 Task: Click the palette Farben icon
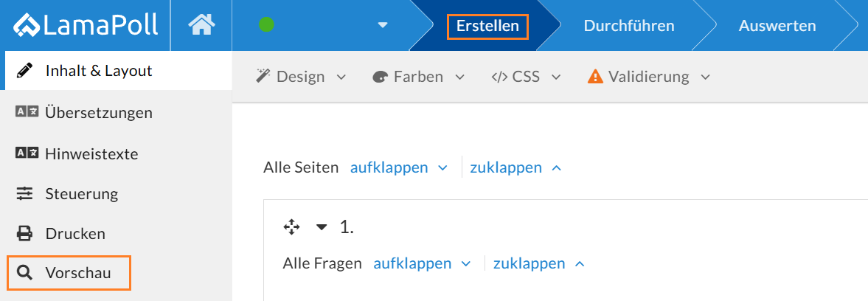point(381,76)
